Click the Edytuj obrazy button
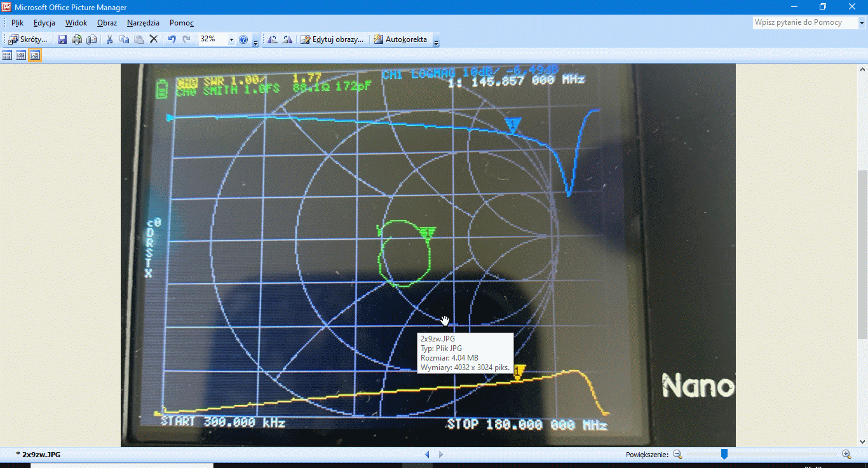This screenshot has height=468, width=868. [x=333, y=39]
